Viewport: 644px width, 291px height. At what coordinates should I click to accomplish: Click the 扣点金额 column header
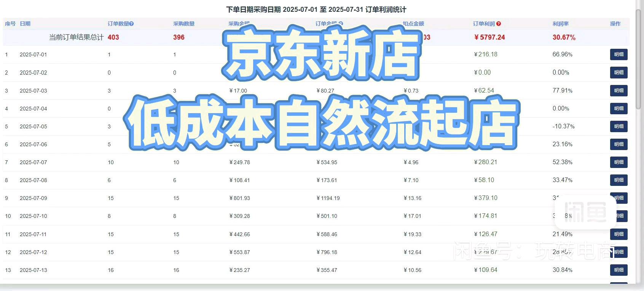click(x=413, y=24)
